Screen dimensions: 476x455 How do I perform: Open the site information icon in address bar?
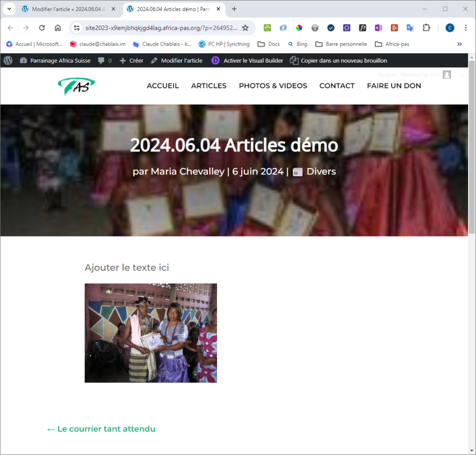coord(77,28)
